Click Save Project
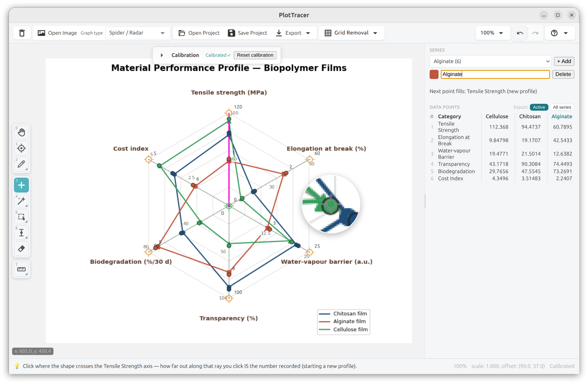 pyautogui.click(x=248, y=33)
